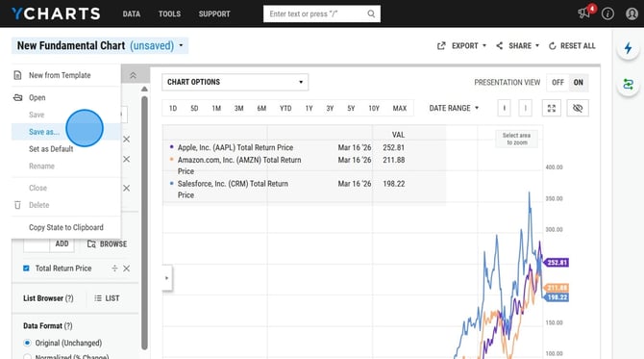Open the user profile icon
Viewport: 644px width, 359px height.
point(632,13)
